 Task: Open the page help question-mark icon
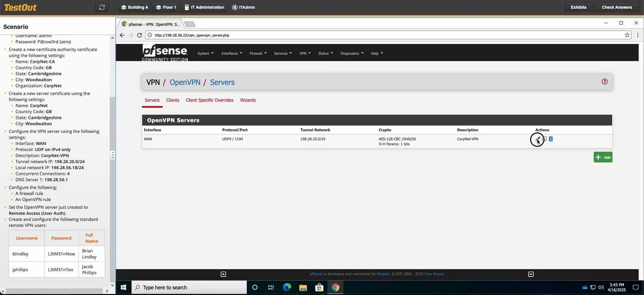pyautogui.click(x=604, y=82)
